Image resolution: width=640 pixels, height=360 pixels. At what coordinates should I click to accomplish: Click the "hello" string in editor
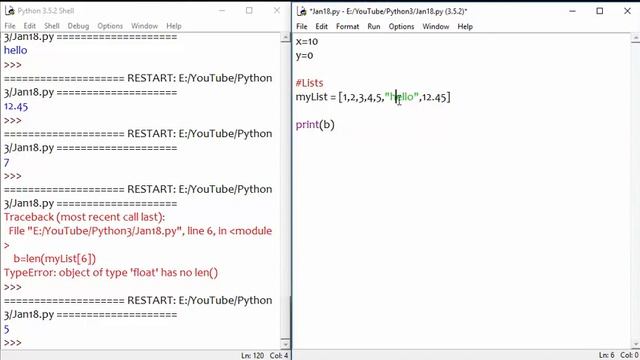(x=402, y=97)
